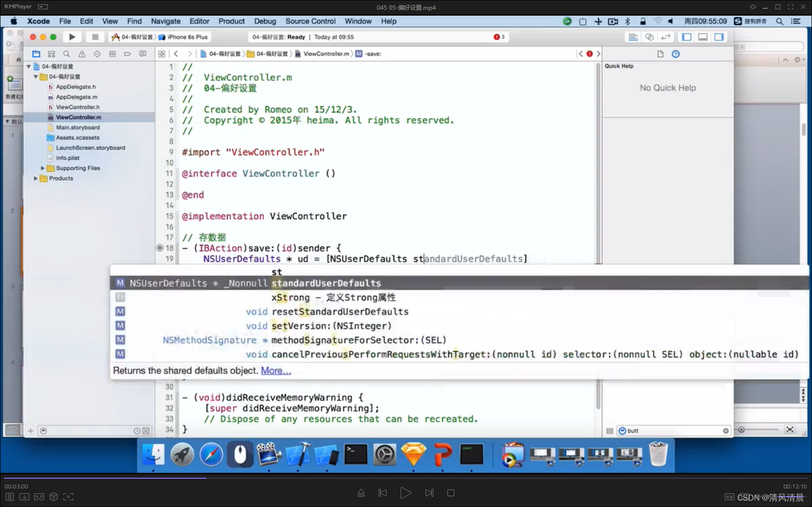Open the Issue navigator tab
The height and width of the screenshot is (507, 812).
pos(81,54)
